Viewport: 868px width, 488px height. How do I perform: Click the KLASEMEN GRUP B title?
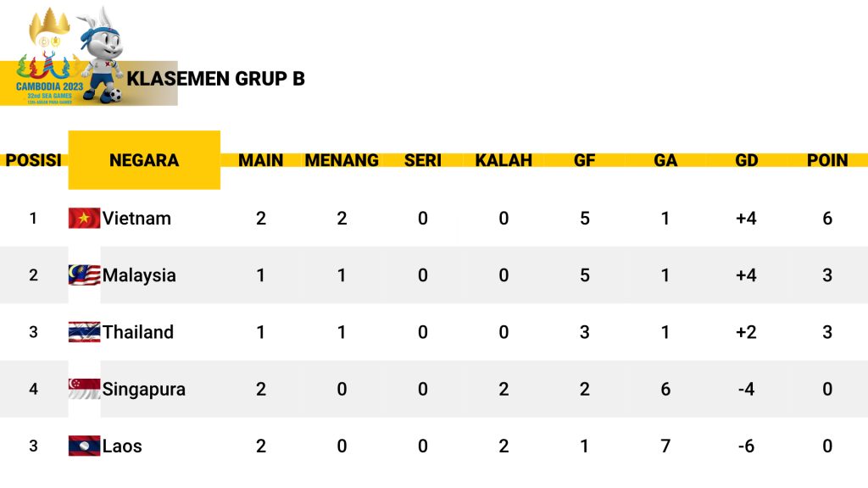click(215, 79)
